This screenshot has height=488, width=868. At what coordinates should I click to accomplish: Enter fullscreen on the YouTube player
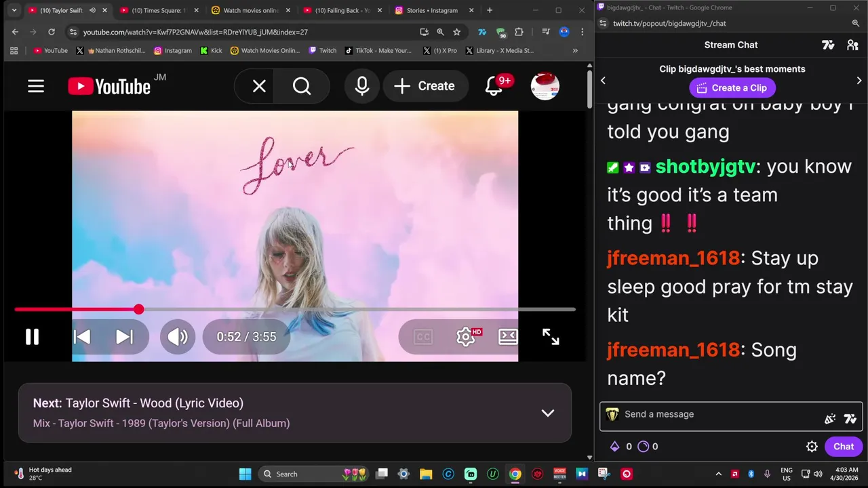pos(551,337)
